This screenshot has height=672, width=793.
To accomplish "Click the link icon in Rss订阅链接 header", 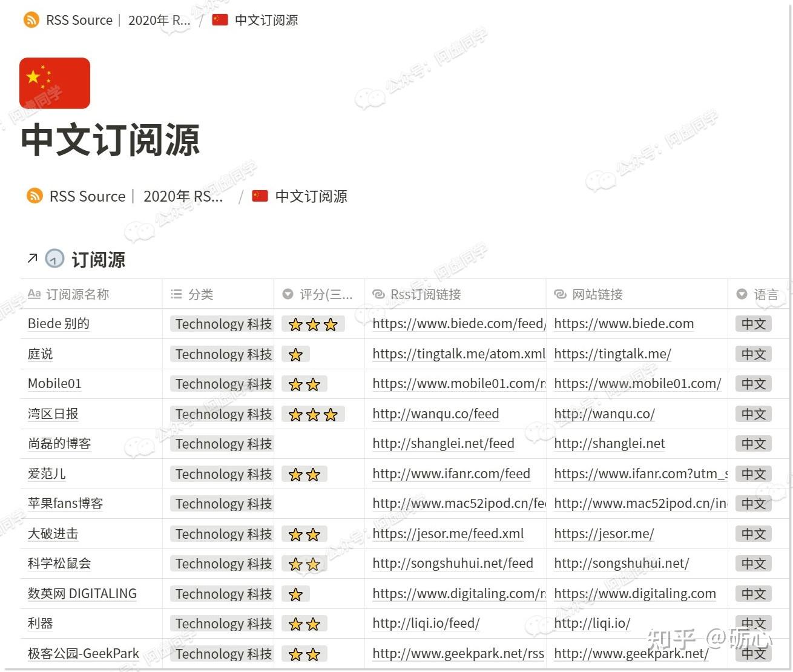I will (x=378, y=294).
